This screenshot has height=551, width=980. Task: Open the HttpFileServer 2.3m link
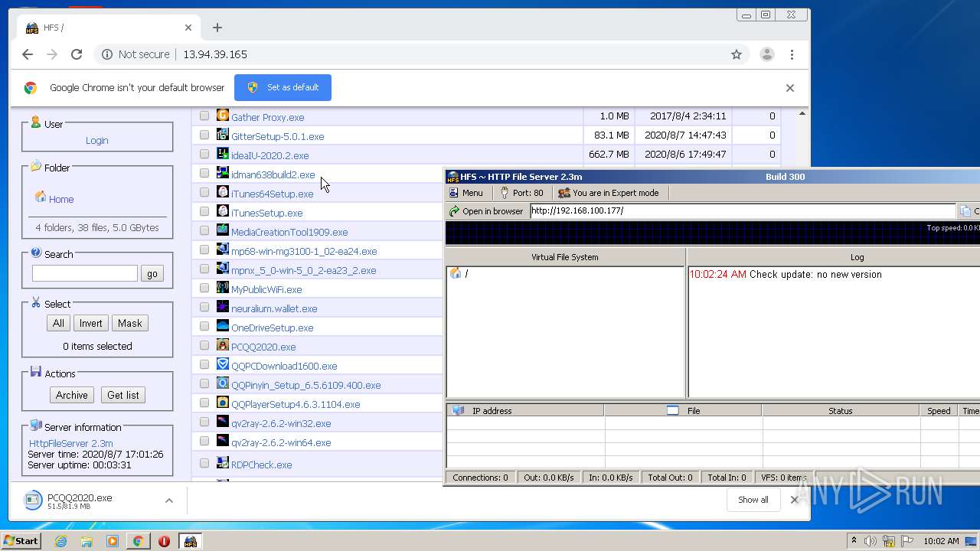point(70,443)
